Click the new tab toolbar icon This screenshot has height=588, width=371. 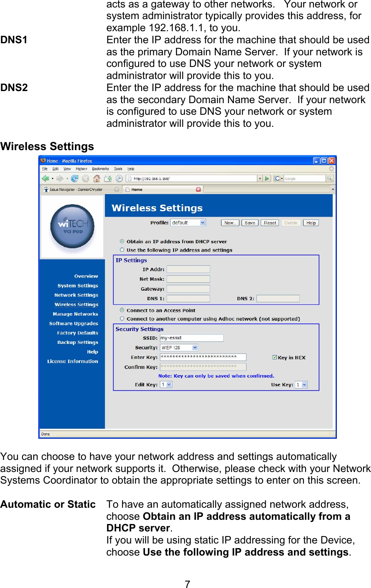click(x=108, y=178)
